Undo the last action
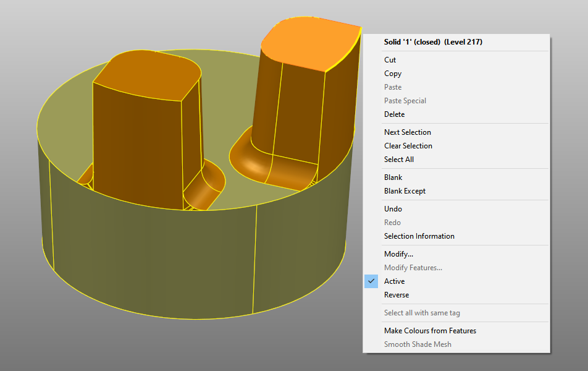This screenshot has width=588, height=371. tap(392, 208)
